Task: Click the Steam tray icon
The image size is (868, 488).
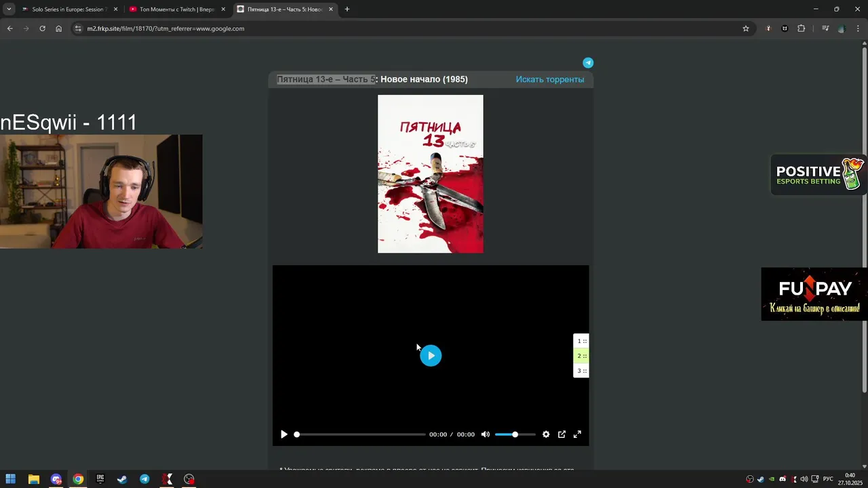Action: click(x=760, y=479)
